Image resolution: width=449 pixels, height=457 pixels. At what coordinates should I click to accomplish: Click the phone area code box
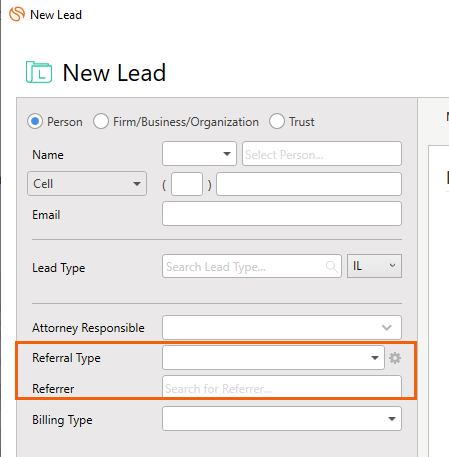(187, 184)
